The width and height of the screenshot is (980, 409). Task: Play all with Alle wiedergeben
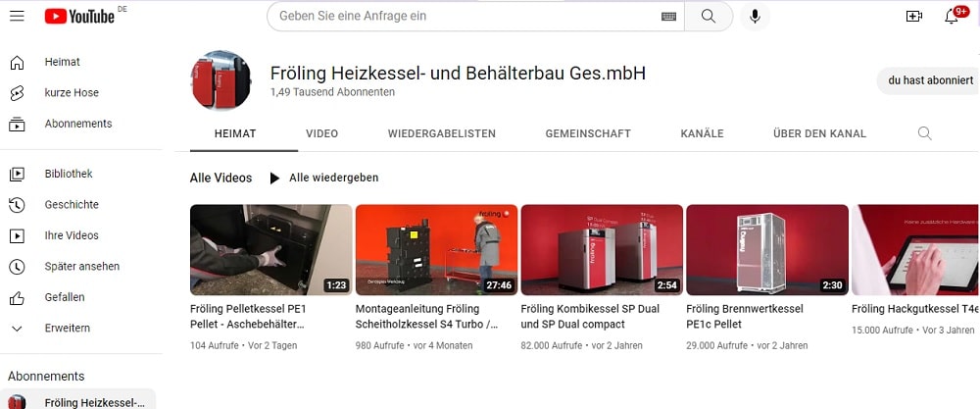coord(324,178)
